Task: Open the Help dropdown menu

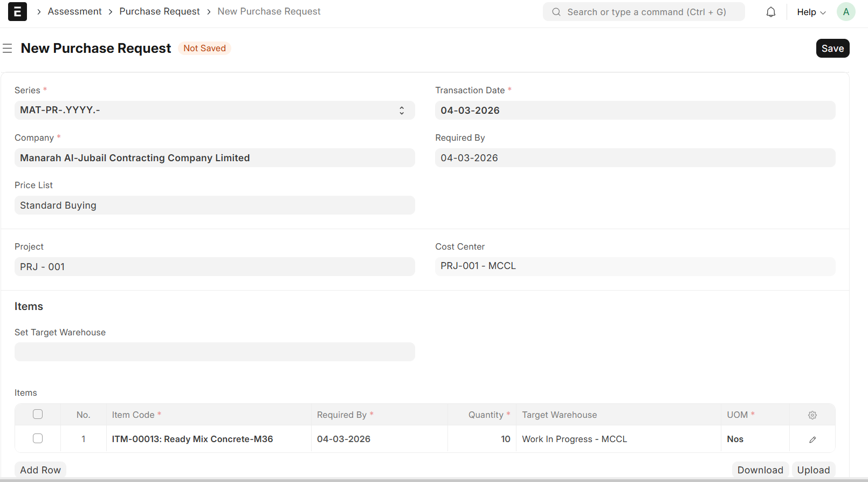Action: tap(811, 12)
